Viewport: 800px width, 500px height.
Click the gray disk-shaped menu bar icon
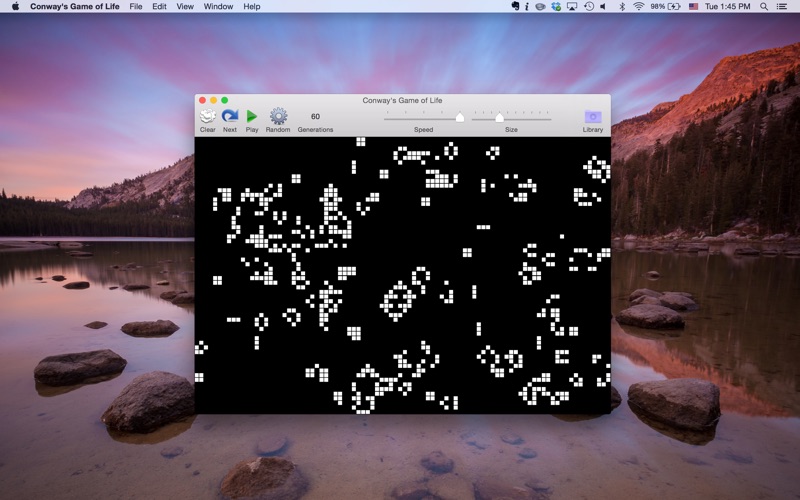(540, 6)
